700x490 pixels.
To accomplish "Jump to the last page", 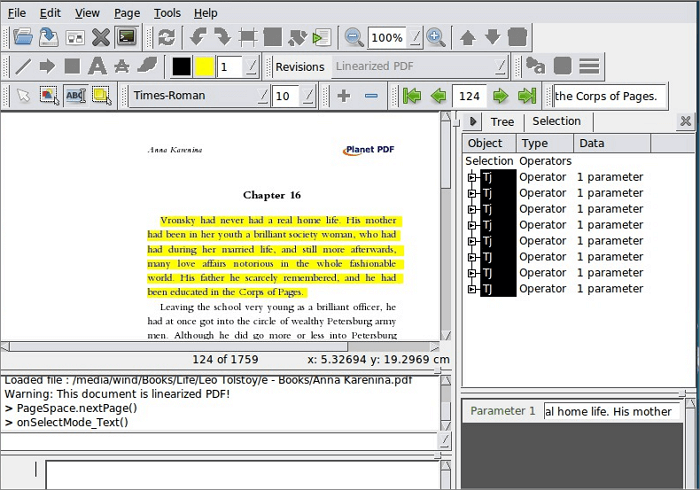I will click(528, 96).
